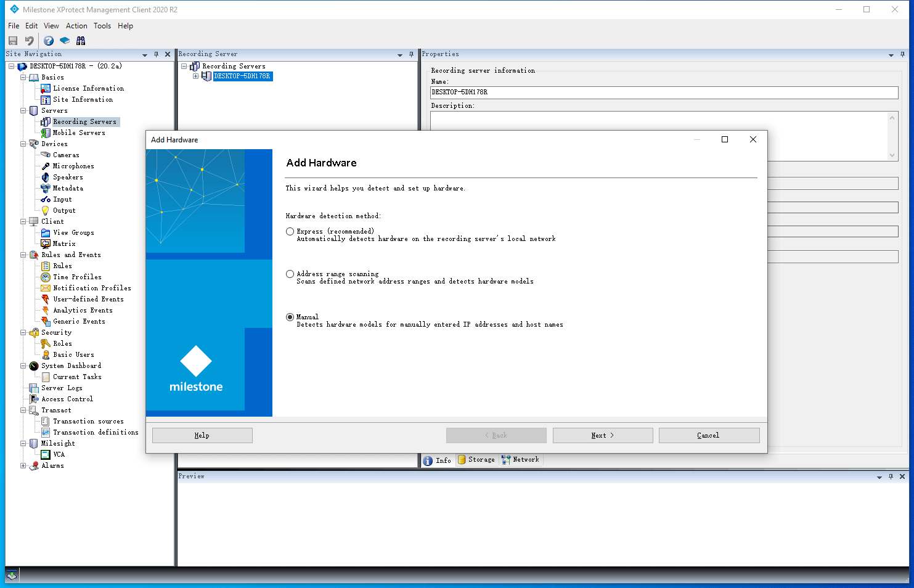Collapse the Servers tree node
The width and height of the screenshot is (914, 588).
[23, 111]
